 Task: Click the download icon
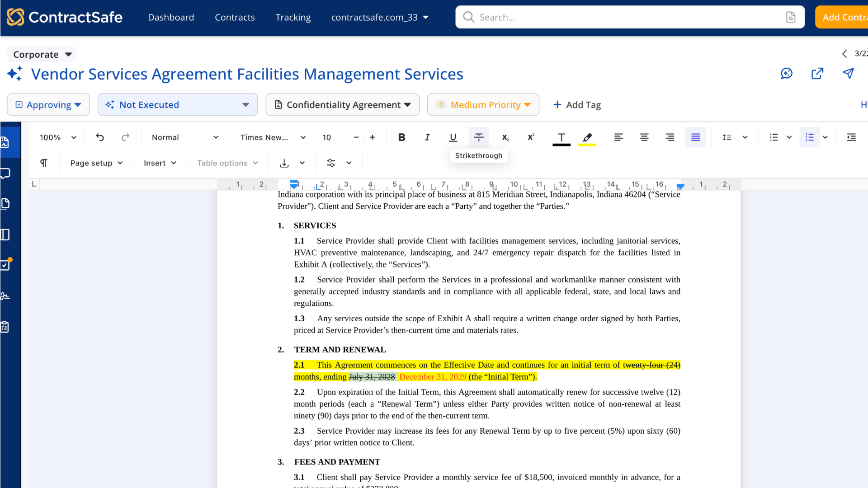coord(284,163)
